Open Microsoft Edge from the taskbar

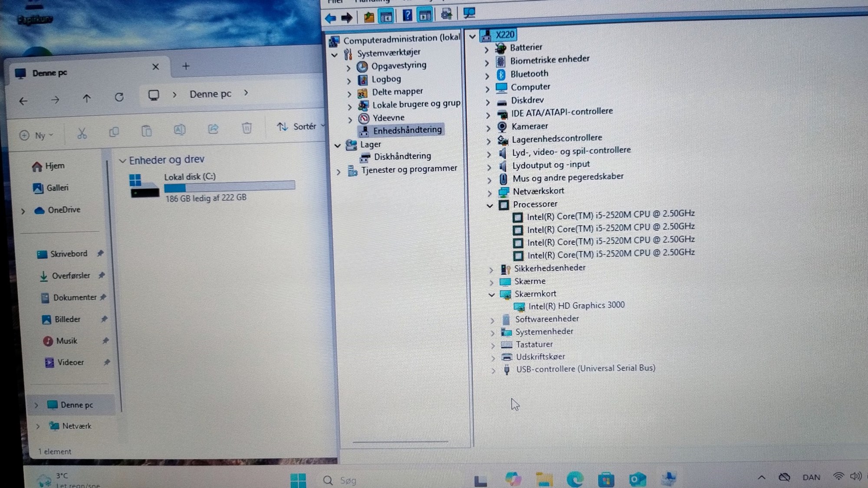tap(575, 479)
